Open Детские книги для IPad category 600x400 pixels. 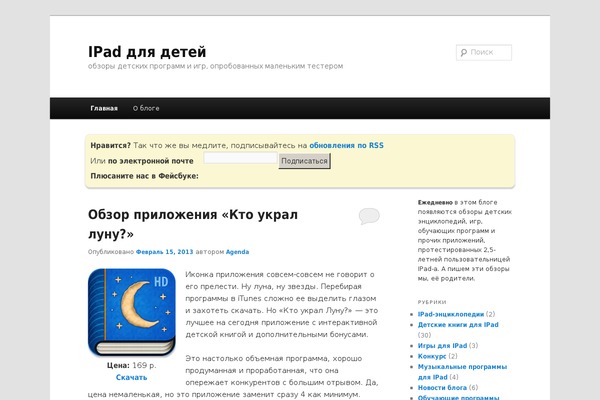click(x=458, y=324)
